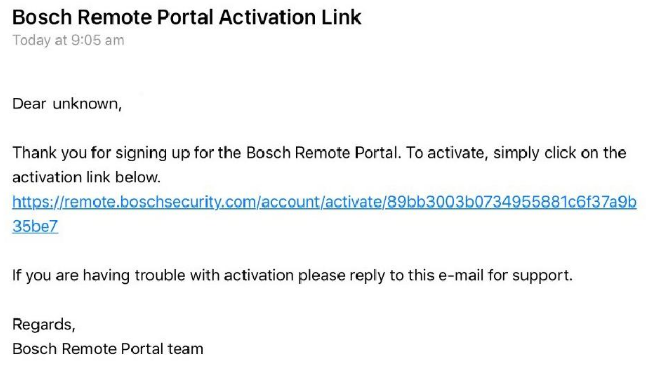Click the "Regards," closing line
This screenshot has height=374, width=646.
[44, 325]
